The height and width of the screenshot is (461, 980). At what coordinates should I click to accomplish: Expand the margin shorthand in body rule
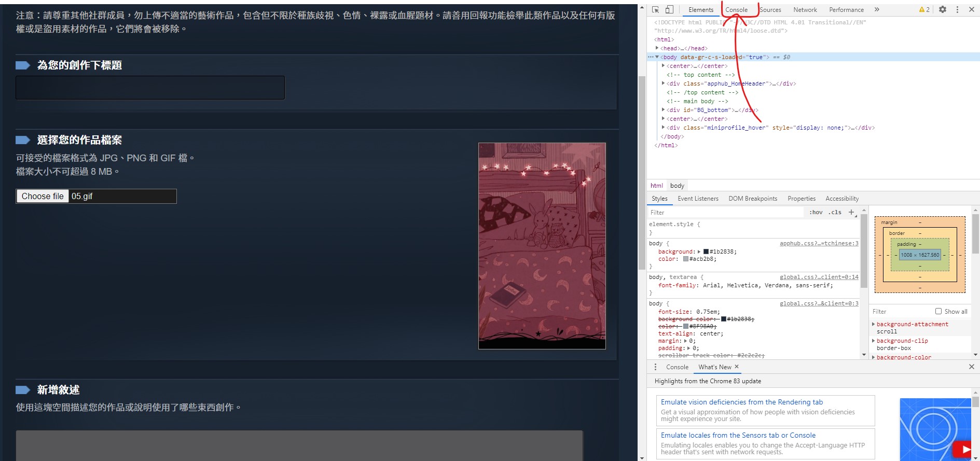[x=686, y=341]
